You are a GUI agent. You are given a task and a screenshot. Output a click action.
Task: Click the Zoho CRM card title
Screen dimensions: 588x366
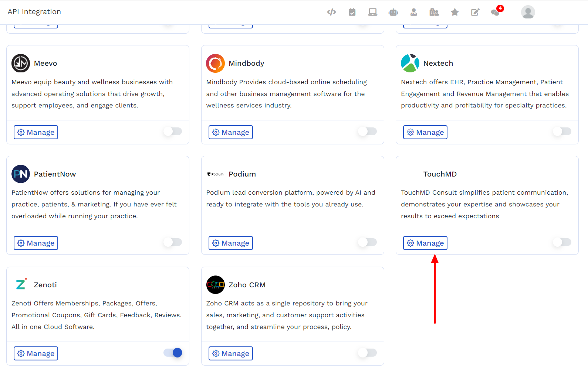pyautogui.click(x=247, y=285)
